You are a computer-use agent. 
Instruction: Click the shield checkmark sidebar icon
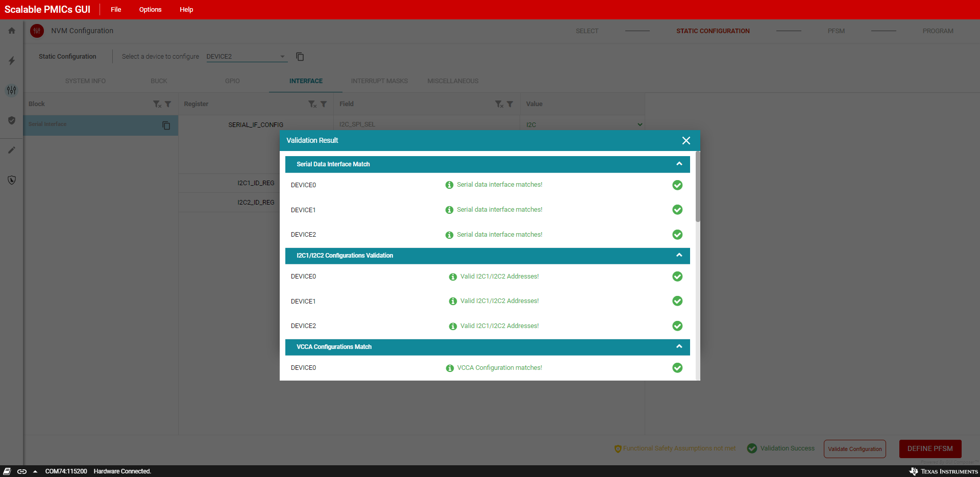pyautogui.click(x=12, y=120)
